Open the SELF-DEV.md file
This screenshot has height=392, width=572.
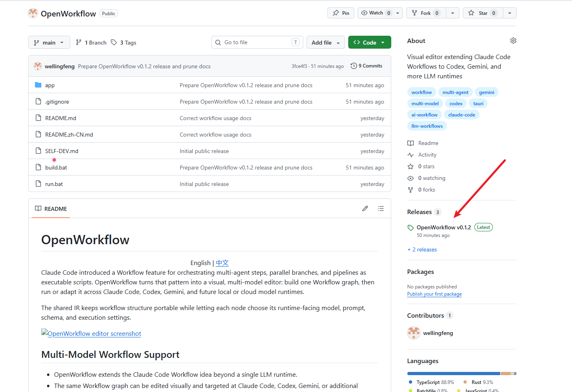tap(62, 151)
